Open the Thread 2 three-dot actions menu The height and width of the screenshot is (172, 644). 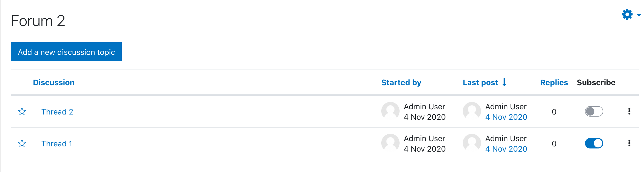click(629, 111)
